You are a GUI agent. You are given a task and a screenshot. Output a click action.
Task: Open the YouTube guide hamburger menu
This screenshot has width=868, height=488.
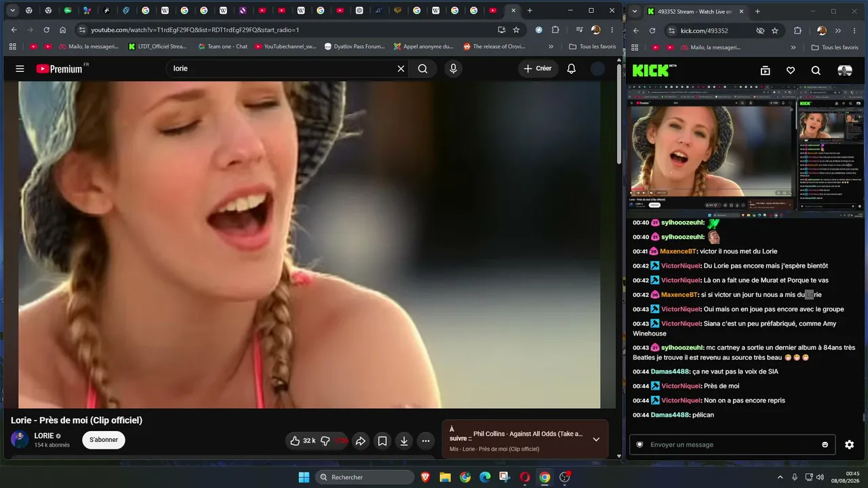(20, 68)
